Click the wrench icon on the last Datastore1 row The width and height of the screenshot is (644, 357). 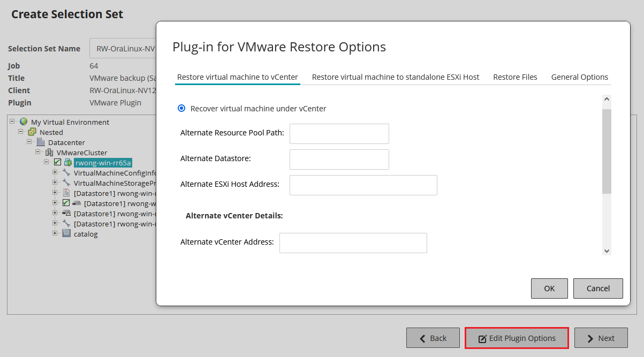pyautogui.click(x=66, y=223)
